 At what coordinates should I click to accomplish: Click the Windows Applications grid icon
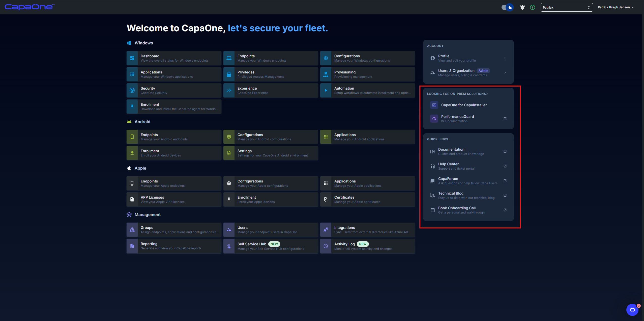pyautogui.click(x=132, y=74)
